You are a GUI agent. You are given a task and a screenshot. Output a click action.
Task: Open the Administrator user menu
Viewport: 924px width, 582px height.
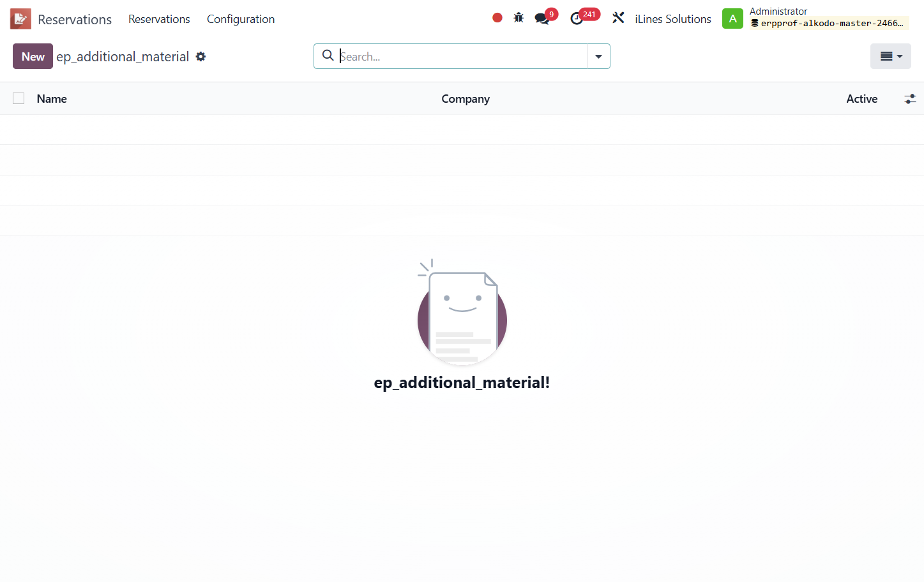coord(815,19)
